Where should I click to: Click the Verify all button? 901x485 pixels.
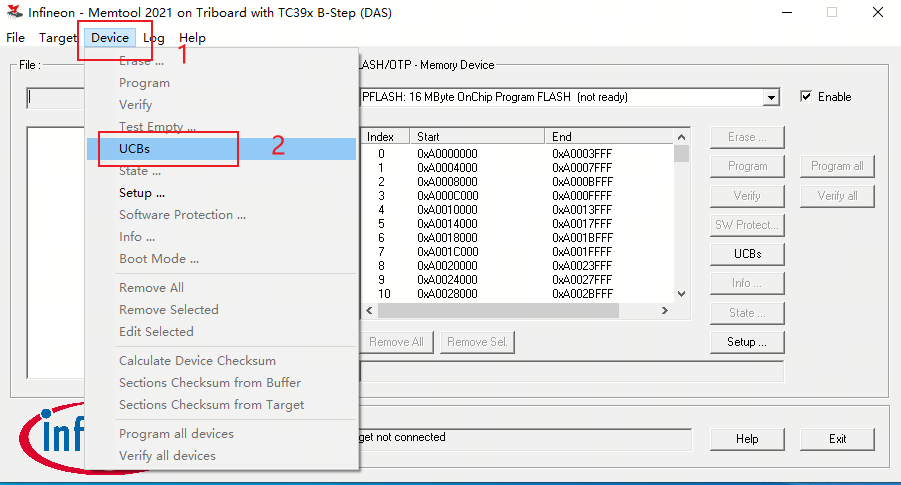point(837,196)
